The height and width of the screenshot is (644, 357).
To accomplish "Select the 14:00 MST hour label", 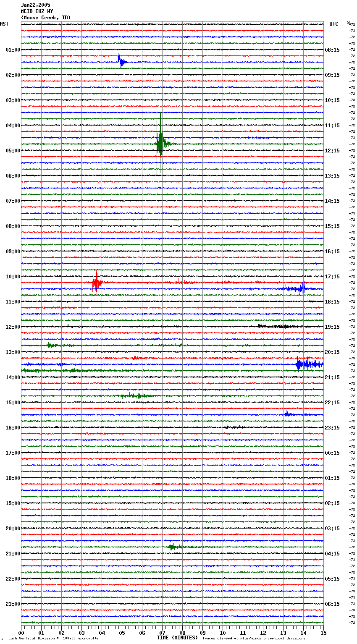I will [13, 377].
